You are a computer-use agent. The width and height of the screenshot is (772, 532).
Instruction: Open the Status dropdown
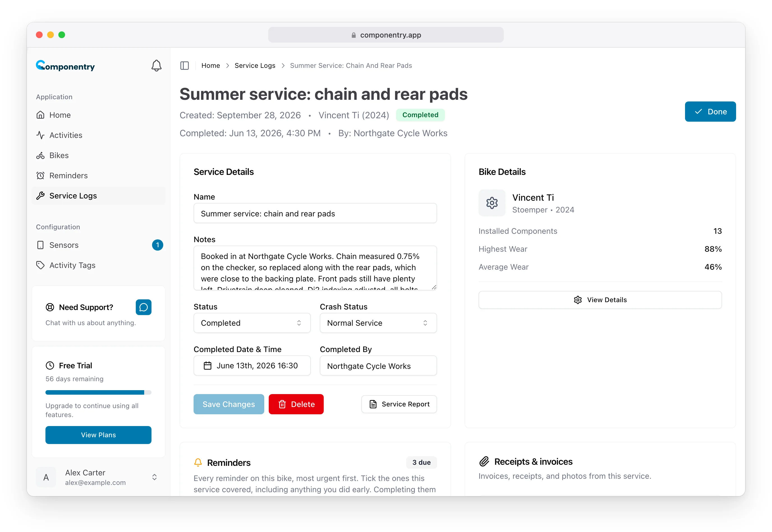pyautogui.click(x=252, y=323)
